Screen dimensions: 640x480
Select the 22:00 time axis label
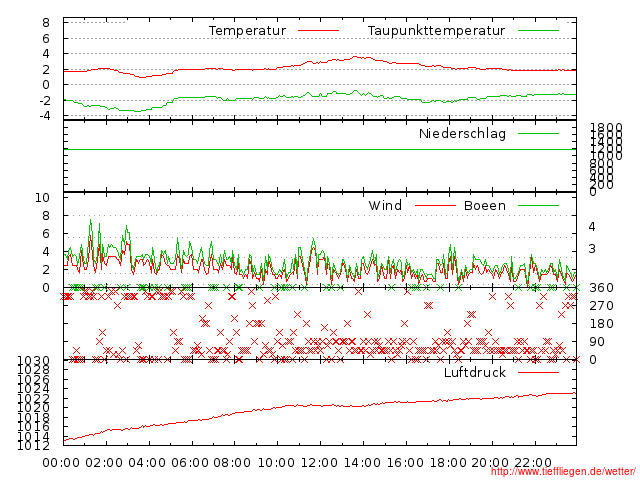(533, 463)
